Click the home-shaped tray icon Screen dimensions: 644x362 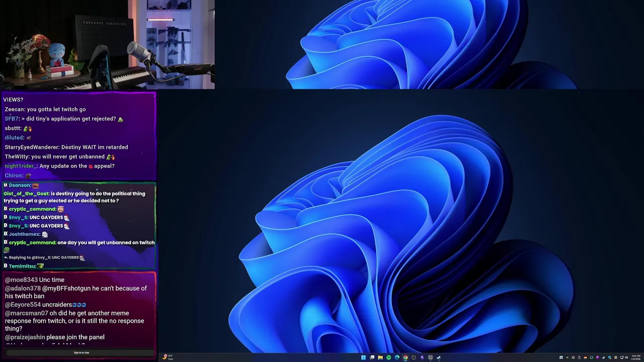coord(561,357)
